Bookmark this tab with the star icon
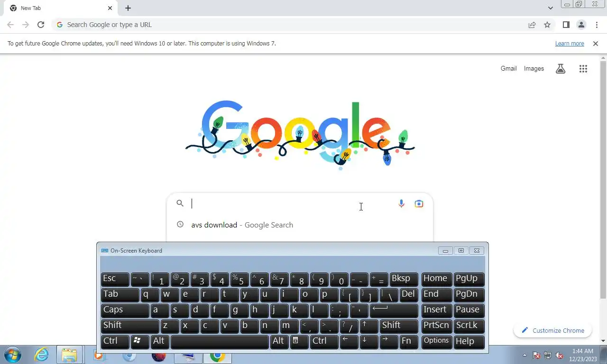The image size is (607, 364). click(x=547, y=25)
